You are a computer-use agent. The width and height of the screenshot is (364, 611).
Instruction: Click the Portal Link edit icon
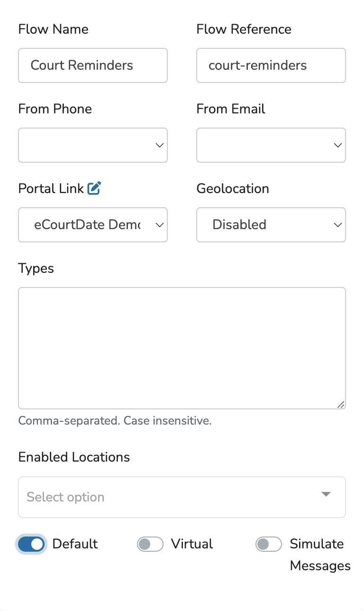[94, 188]
